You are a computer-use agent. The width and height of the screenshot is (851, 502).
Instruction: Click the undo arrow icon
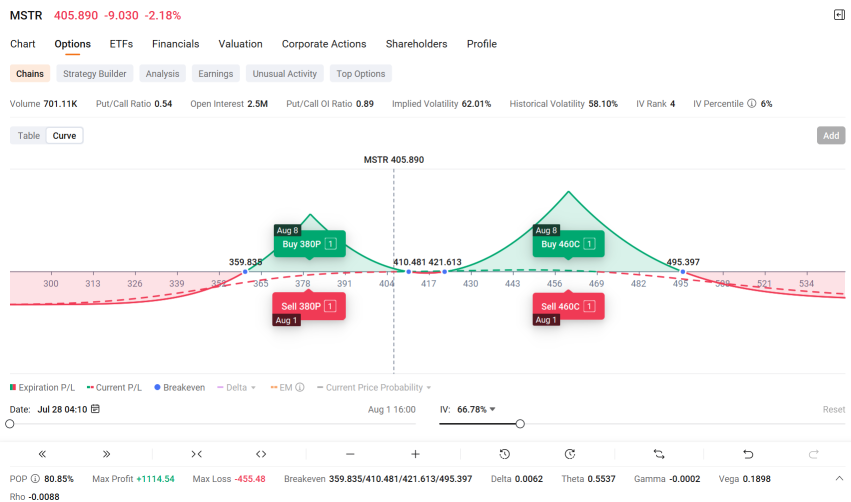[x=748, y=454]
